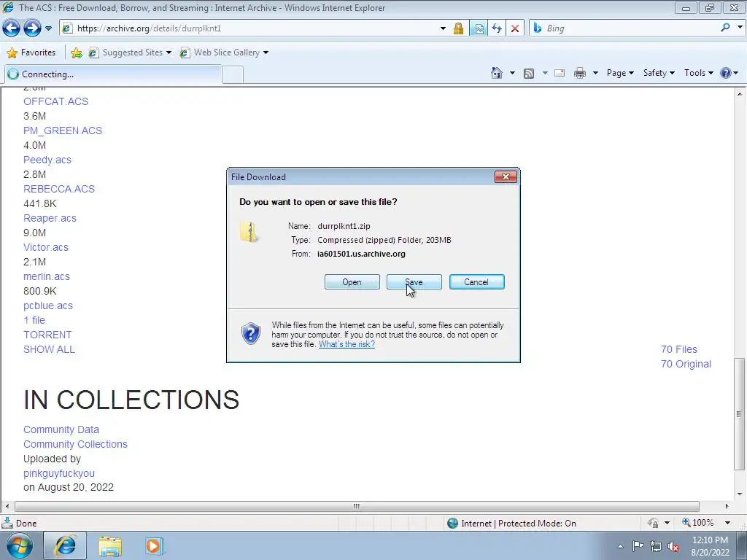Open the zoom level 100% control

697,523
